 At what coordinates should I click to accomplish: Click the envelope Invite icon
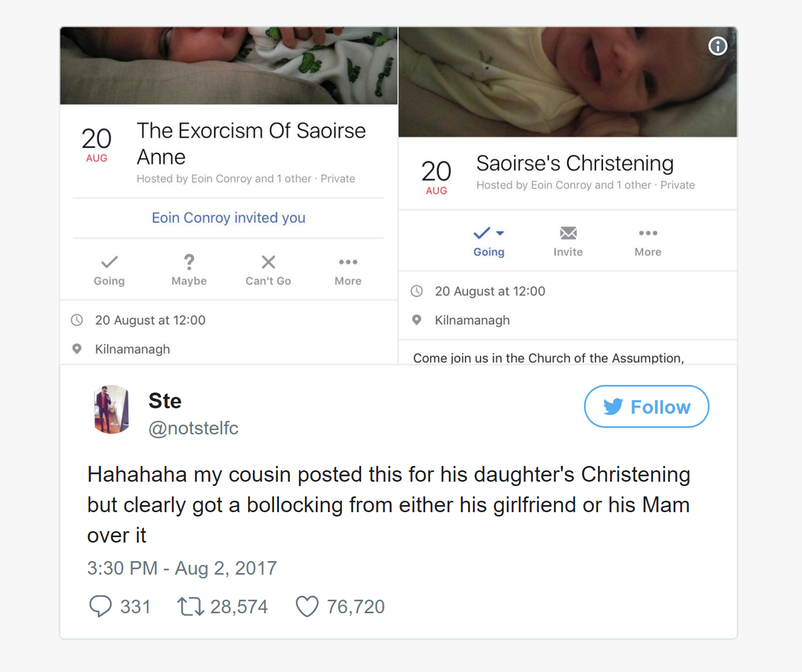pos(568,233)
